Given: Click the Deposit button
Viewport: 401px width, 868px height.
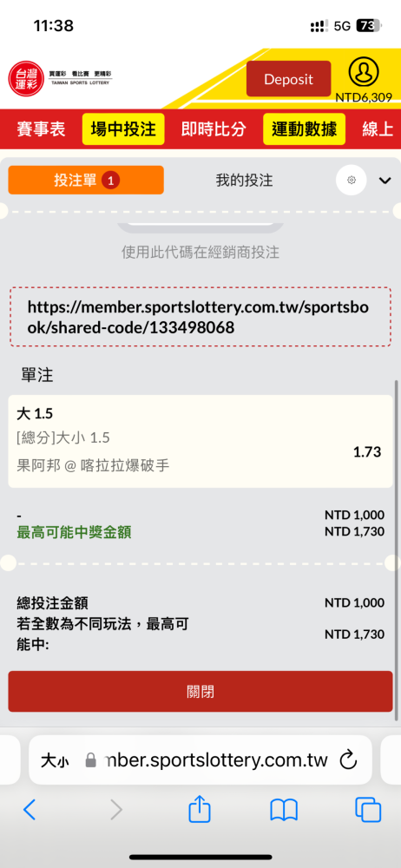Looking at the screenshot, I should tap(288, 79).
